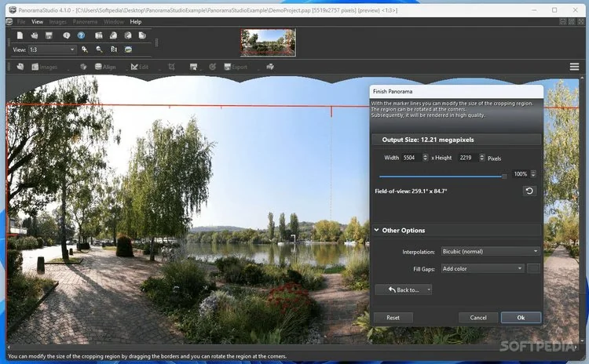Click the Output Size: 12.21 megapixels header
Image resolution: width=589 pixels, height=364 pixels.
[456, 140]
